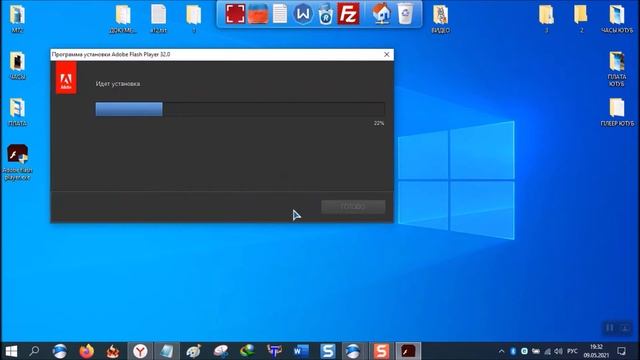
Task: Click the red screen capture icon in dock
Action: coord(235,13)
